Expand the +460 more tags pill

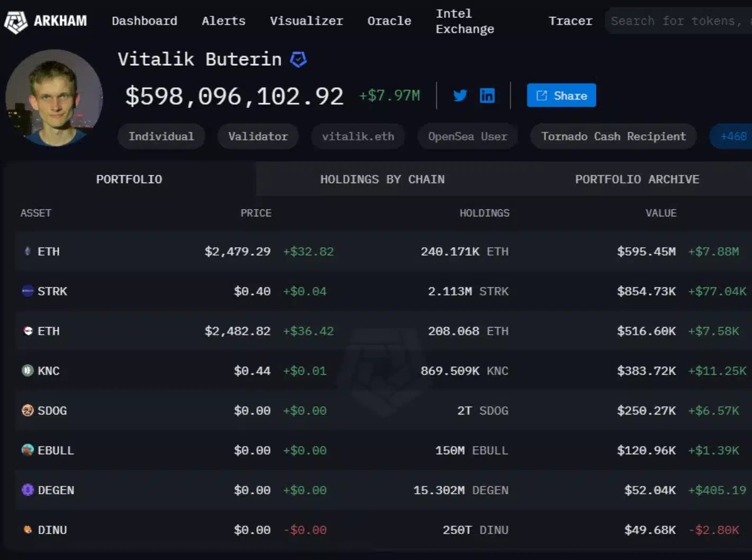[731, 137]
